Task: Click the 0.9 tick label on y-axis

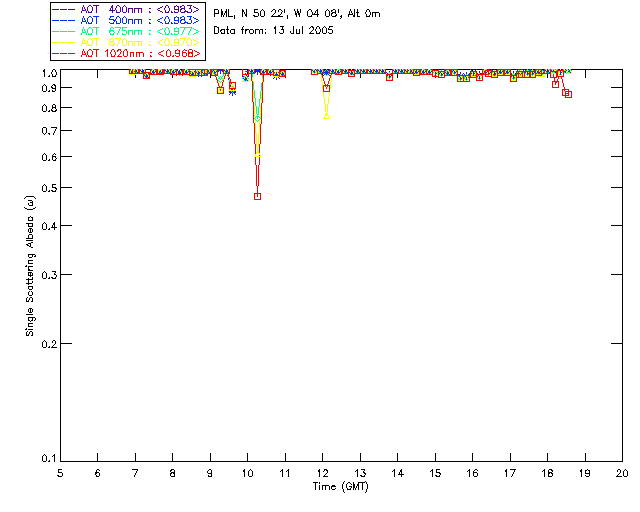Action: coord(49,88)
